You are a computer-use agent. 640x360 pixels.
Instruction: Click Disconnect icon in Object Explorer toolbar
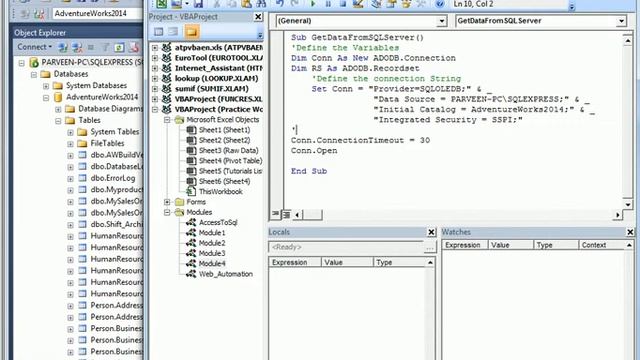coord(77,47)
